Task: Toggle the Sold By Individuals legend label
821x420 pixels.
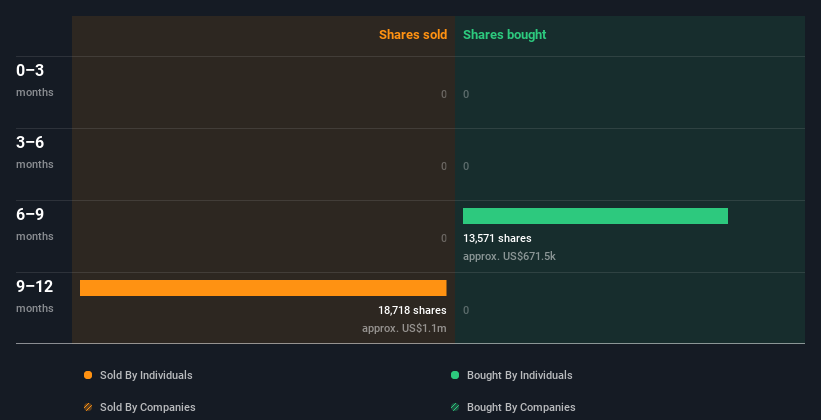Action: (146, 375)
